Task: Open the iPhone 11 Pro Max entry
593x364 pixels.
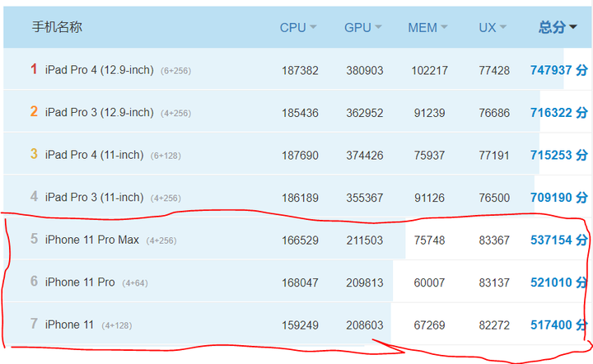Action: coord(92,240)
